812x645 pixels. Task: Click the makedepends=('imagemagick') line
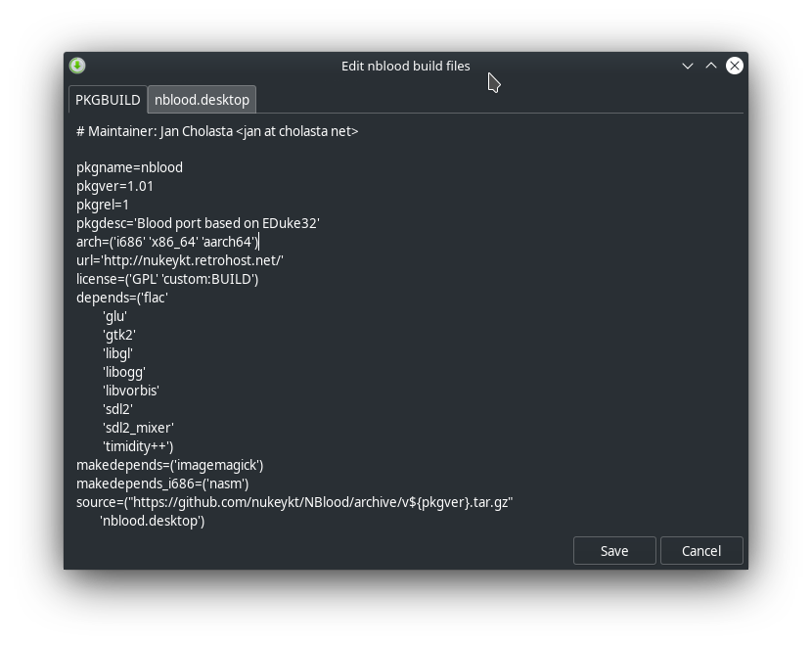(x=170, y=465)
